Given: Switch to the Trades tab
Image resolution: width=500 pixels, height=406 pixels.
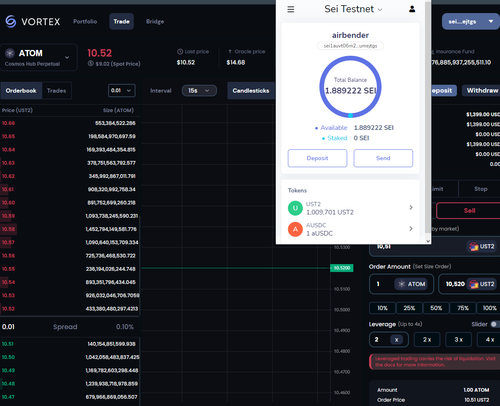Looking at the screenshot, I should click(x=56, y=90).
